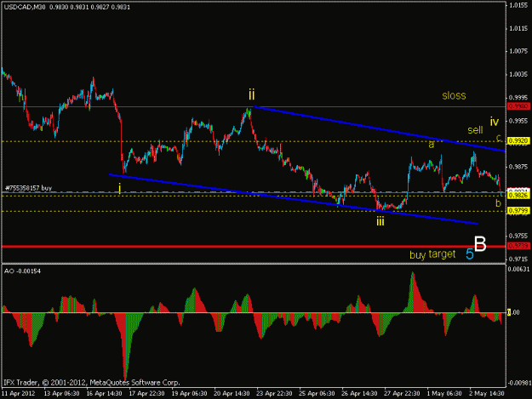This screenshot has width=532, height=399.
Task: Click the 0.9875 price axis label
Action: tap(518, 167)
